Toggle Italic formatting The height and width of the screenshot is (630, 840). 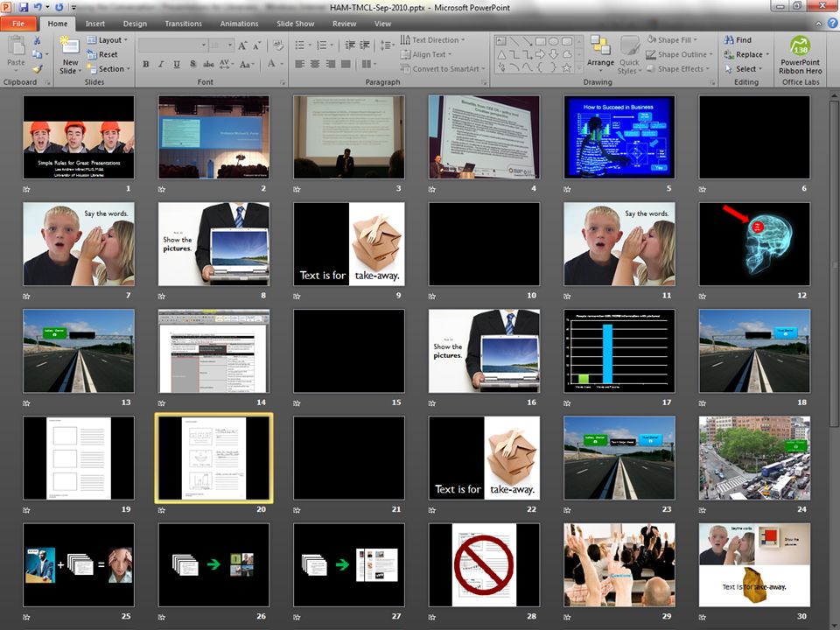pos(161,64)
